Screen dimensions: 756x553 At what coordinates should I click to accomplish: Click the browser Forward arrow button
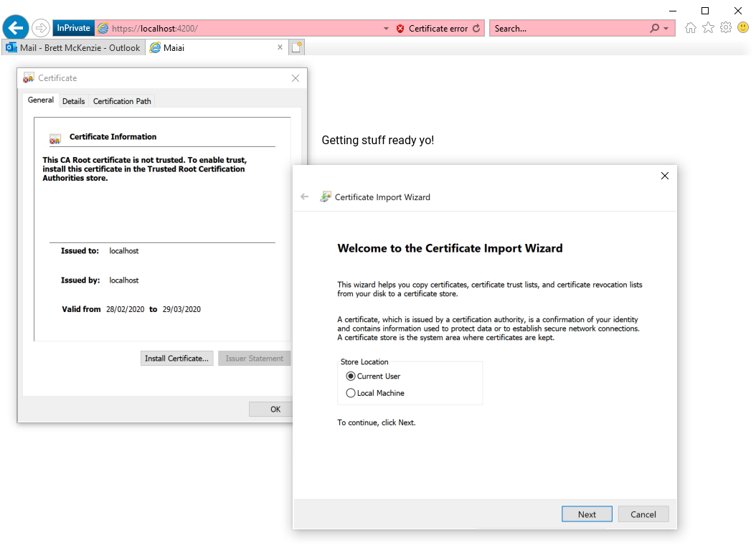coord(41,28)
